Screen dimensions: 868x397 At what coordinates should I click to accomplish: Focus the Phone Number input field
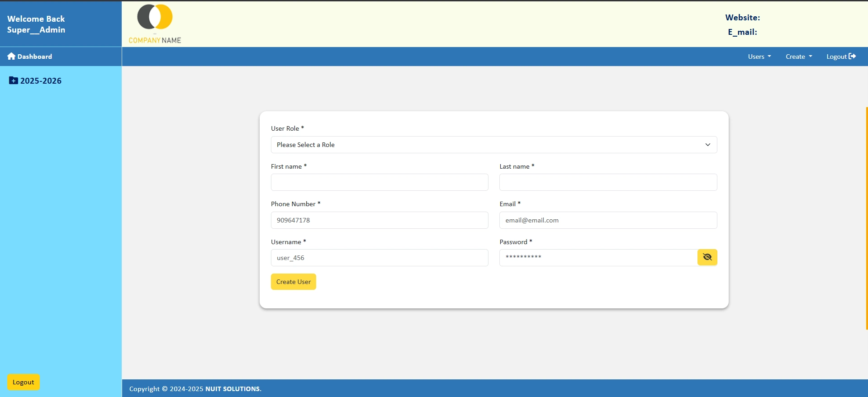pos(379,220)
